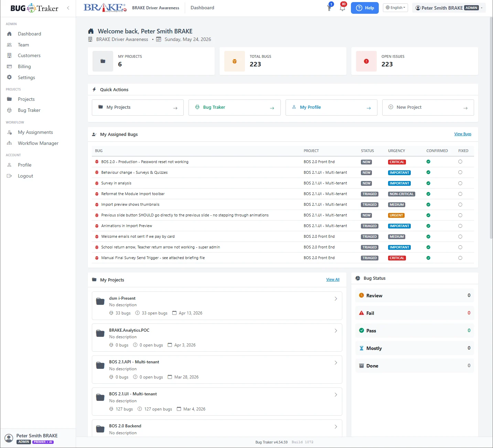Click the CRITICAL badge on Password reset row
The image size is (493, 448).
397,162
